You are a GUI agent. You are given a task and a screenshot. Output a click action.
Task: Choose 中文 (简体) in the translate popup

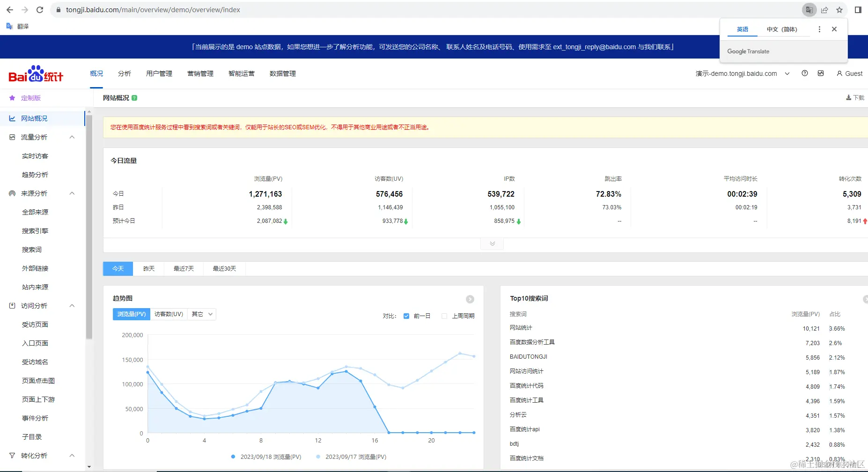pos(782,29)
